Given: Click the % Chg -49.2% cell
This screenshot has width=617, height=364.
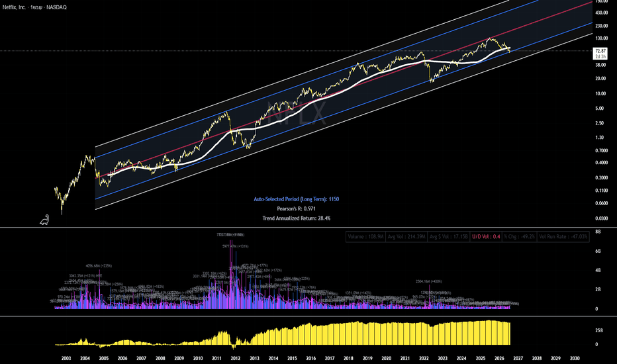Looking at the screenshot, I should click(520, 236).
